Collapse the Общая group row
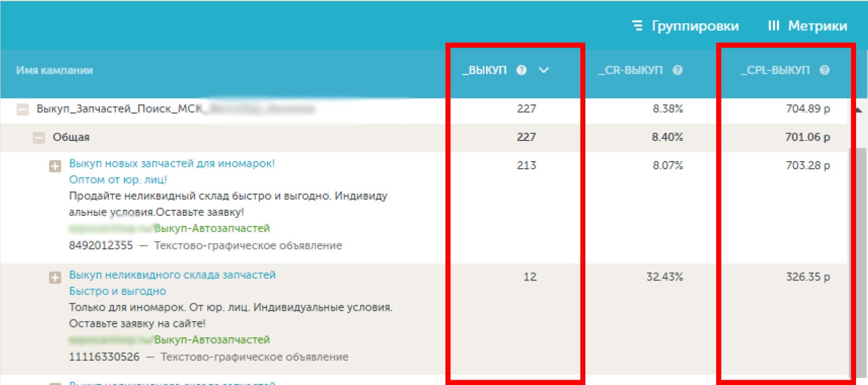 tap(39, 138)
